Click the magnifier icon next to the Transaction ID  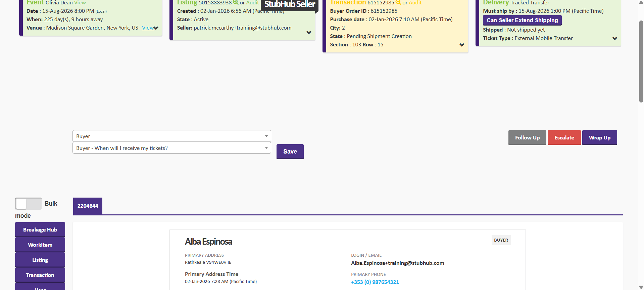point(398,2)
